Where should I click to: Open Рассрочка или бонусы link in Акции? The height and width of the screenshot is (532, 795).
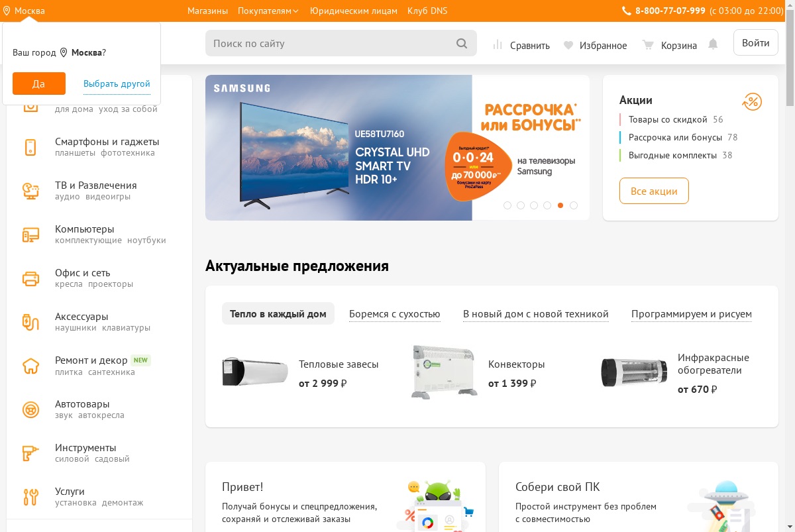point(675,138)
